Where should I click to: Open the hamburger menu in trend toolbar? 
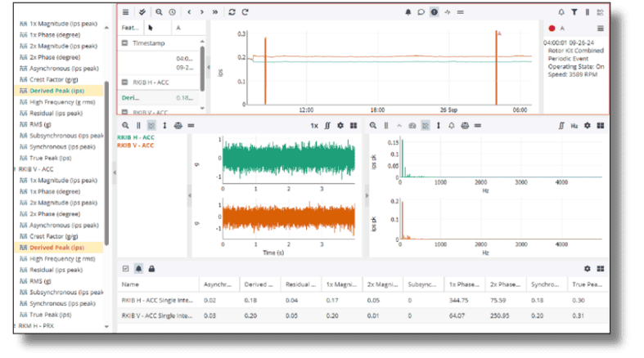(x=125, y=12)
